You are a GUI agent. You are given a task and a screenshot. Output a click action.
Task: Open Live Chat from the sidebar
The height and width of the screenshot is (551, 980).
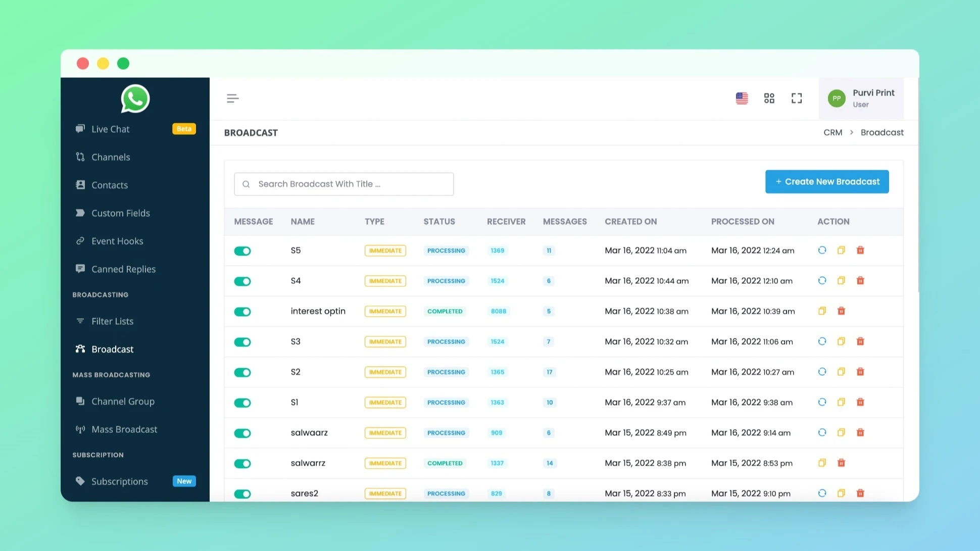pos(110,129)
